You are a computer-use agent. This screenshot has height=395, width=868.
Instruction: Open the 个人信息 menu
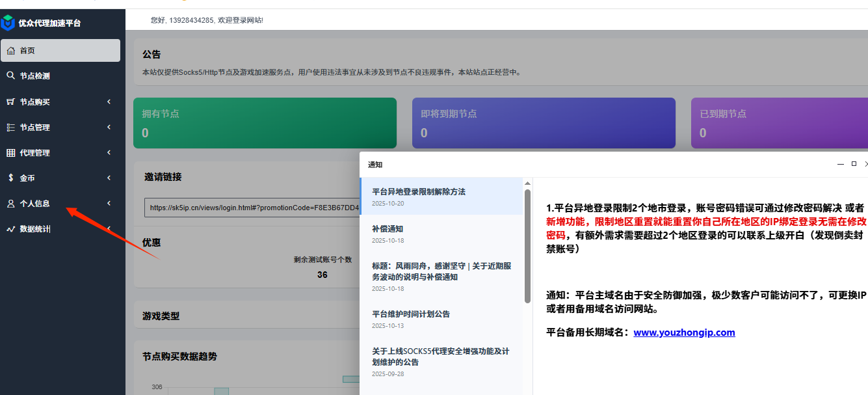tap(60, 203)
